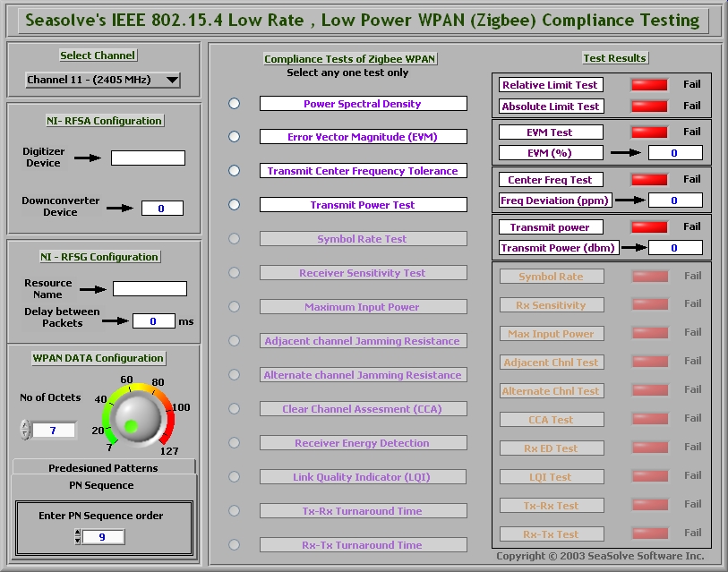Click the Digitizer Device input field

tap(148, 158)
